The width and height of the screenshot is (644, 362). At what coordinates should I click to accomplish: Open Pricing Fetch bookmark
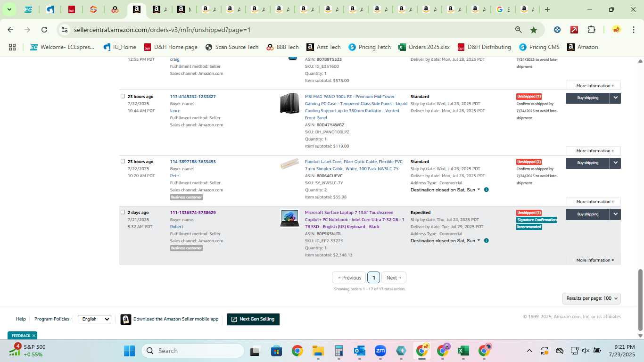click(x=370, y=47)
